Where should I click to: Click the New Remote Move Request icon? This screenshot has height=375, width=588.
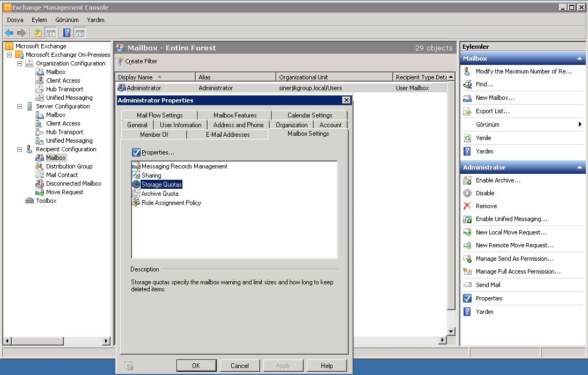pos(467,245)
